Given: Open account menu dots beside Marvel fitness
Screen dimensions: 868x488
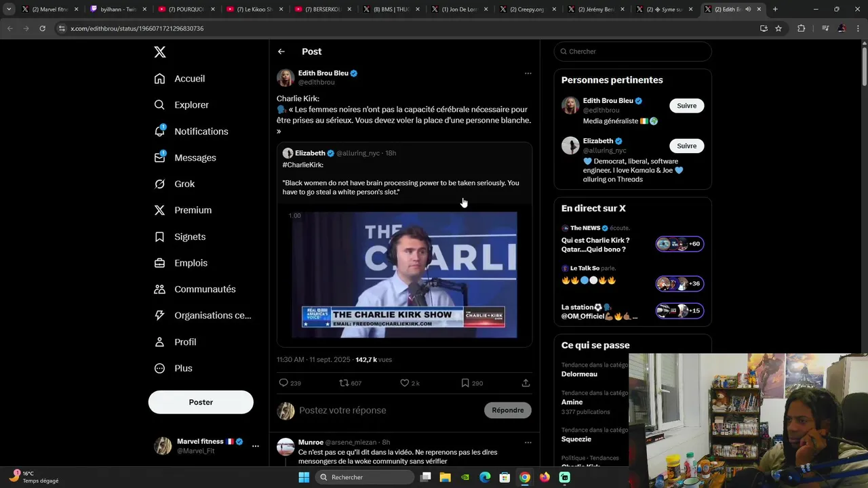Looking at the screenshot, I should pos(255,446).
